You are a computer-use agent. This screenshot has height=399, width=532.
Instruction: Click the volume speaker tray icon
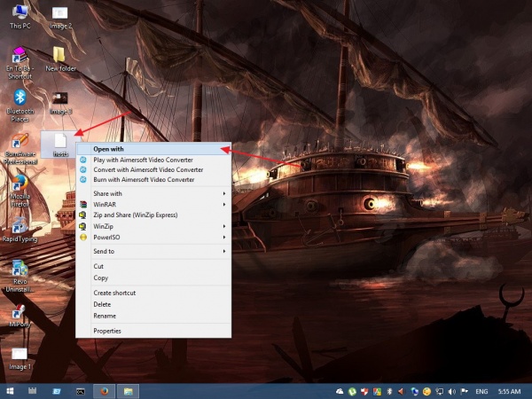tap(452, 392)
